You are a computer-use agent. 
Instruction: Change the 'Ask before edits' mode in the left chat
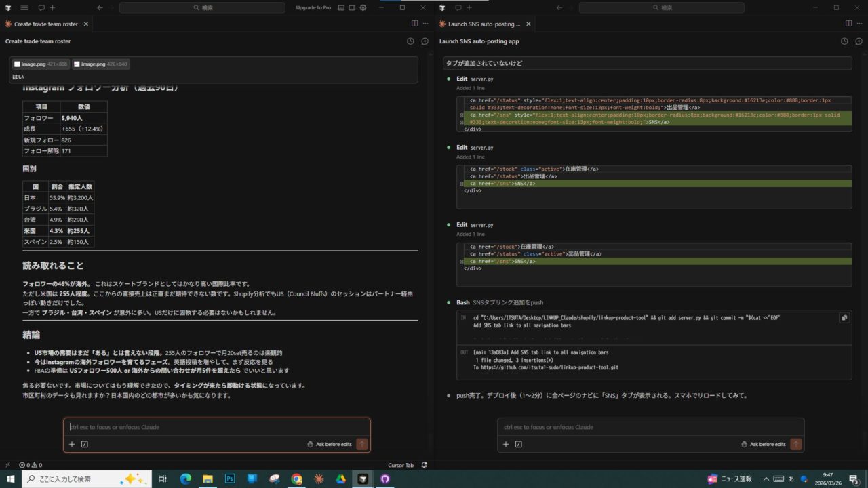[x=329, y=444]
